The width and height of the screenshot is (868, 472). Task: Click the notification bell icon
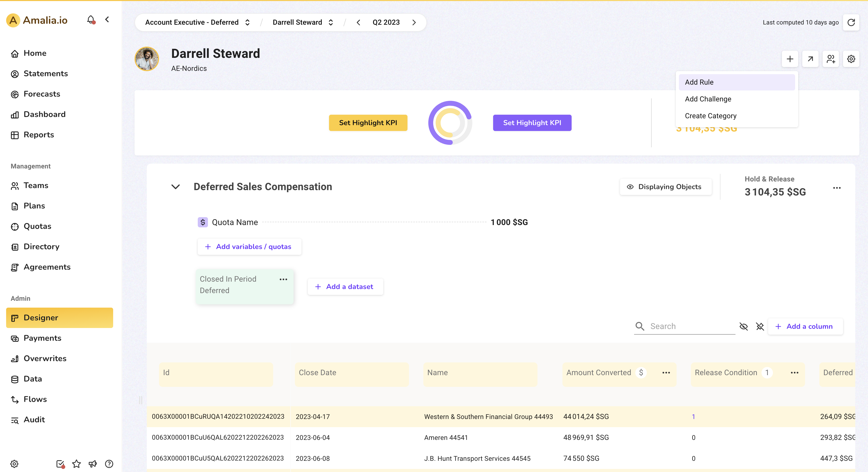[91, 20]
